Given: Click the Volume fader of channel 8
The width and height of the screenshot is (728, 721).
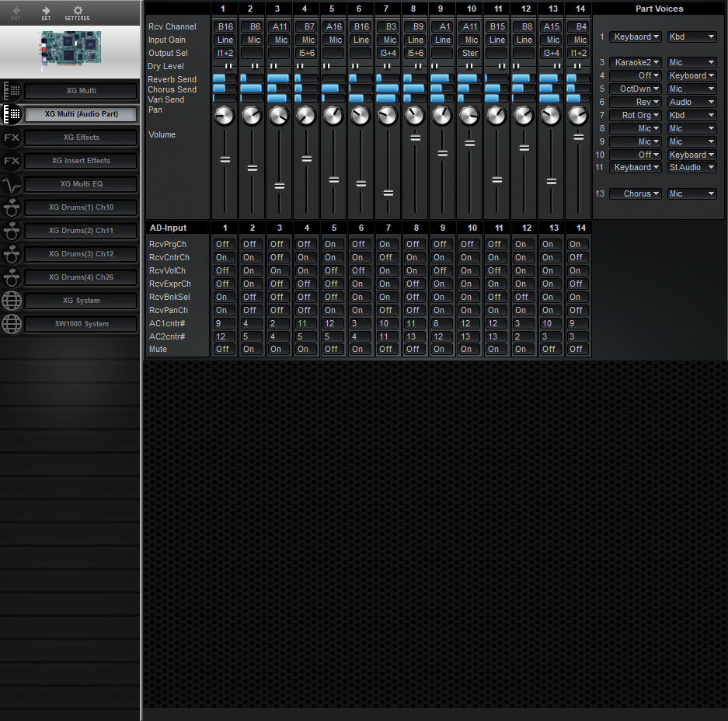Looking at the screenshot, I should [415, 138].
